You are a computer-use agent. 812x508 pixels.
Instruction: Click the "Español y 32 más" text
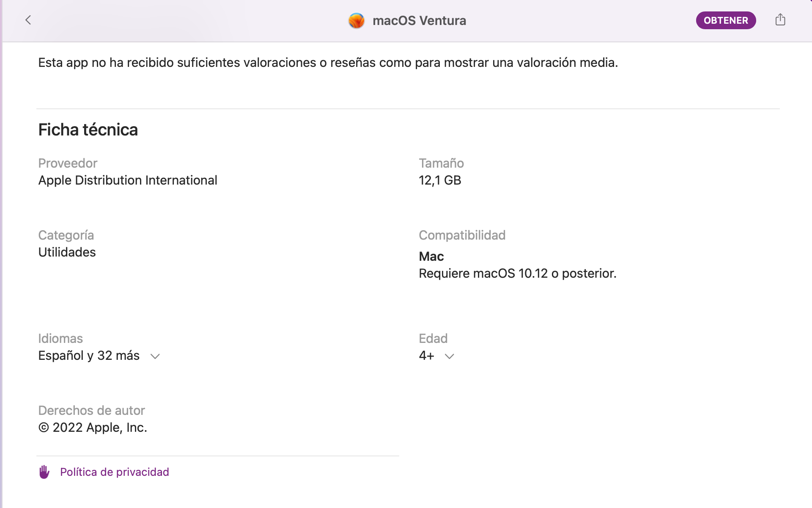tap(89, 356)
